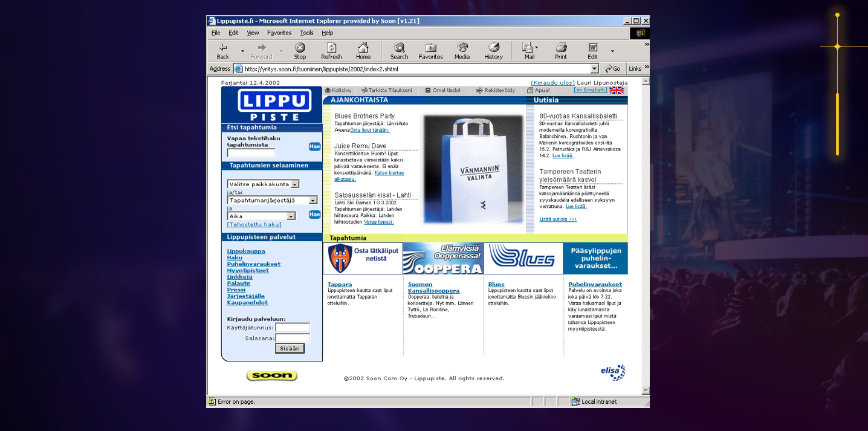Screen dimensions: 868x431
Task: Click the In English link
Action: pyautogui.click(x=591, y=90)
